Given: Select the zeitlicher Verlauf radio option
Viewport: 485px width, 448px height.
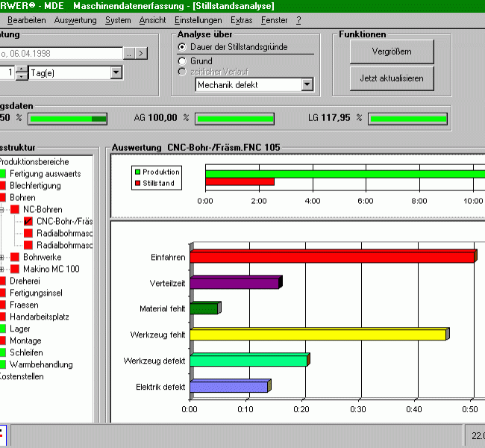Looking at the screenshot, I should tap(182, 72).
